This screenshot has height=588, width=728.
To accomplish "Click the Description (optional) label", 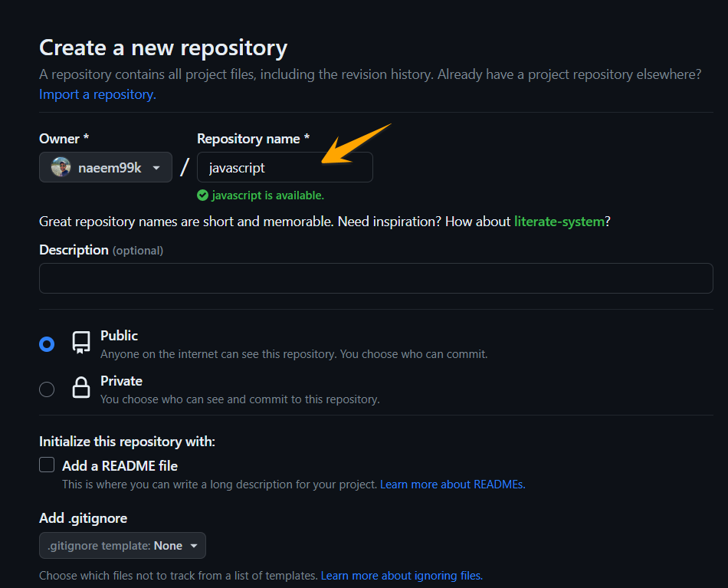I will point(101,250).
